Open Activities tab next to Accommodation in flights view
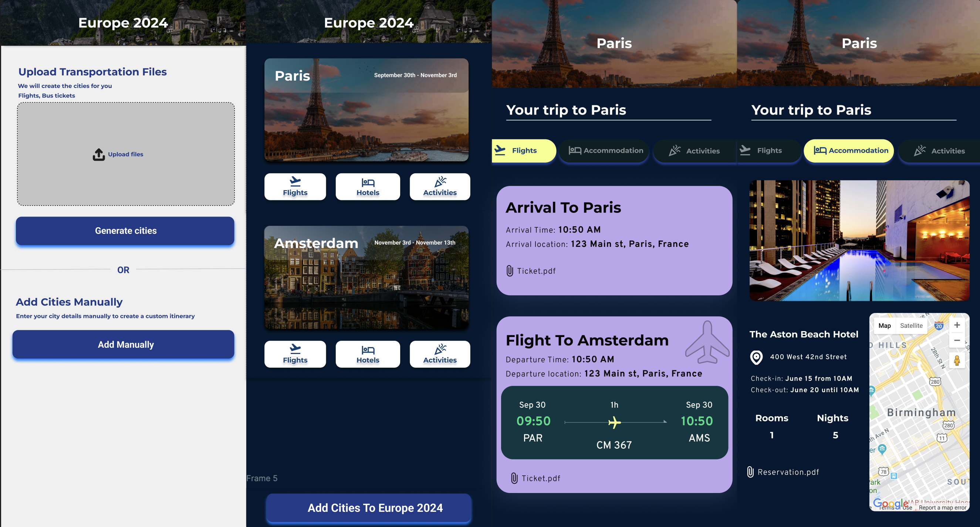 point(694,150)
